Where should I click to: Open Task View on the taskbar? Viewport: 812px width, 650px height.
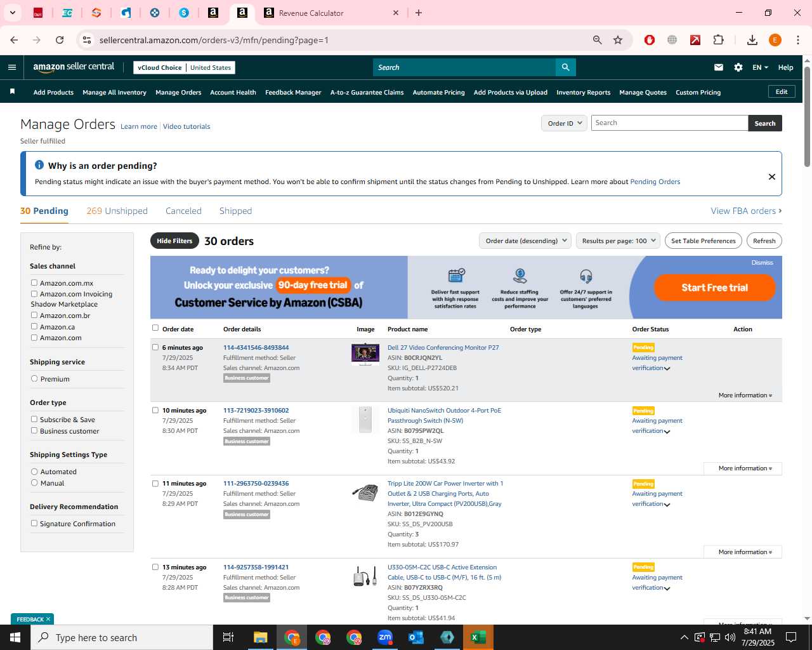click(x=228, y=637)
